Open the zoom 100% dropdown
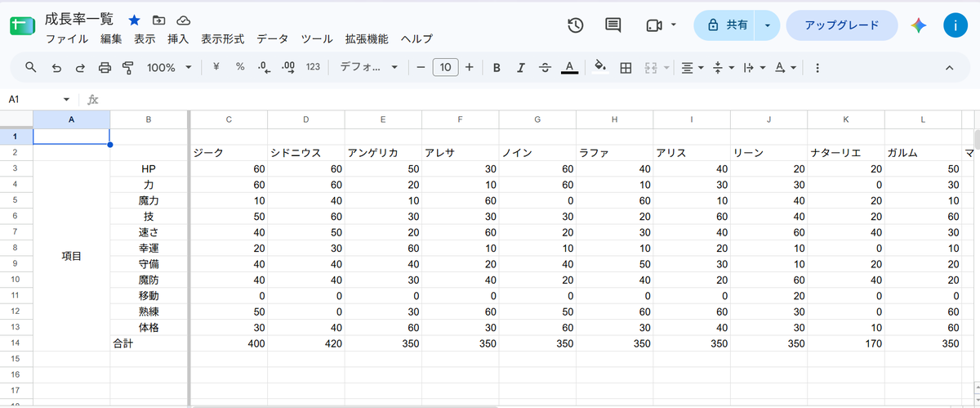This screenshot has width=980, height=408. click(x=169, y=67)
